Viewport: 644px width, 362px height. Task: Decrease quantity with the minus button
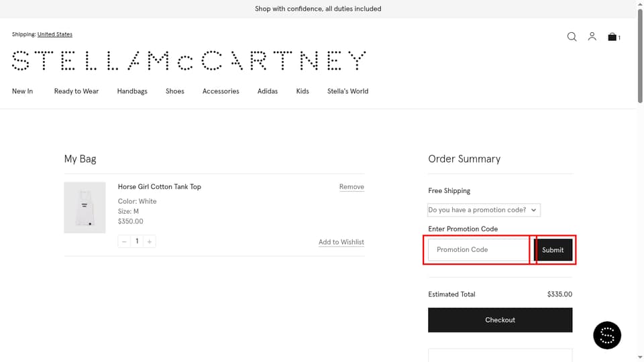[x=124, y=241]
